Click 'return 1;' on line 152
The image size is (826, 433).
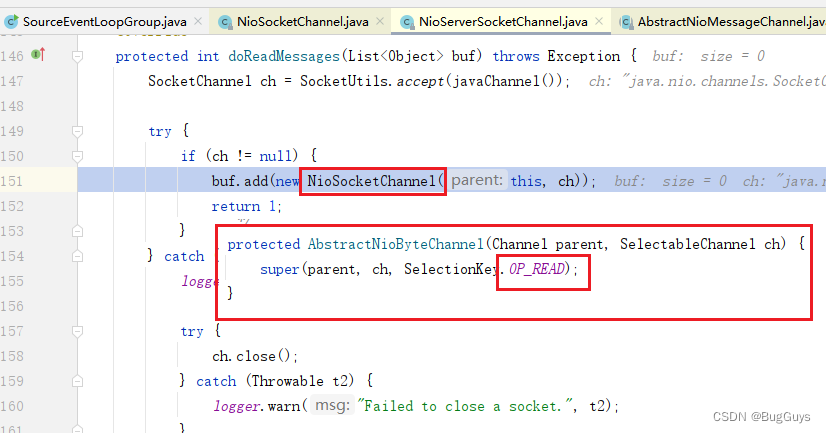[247, 206]
